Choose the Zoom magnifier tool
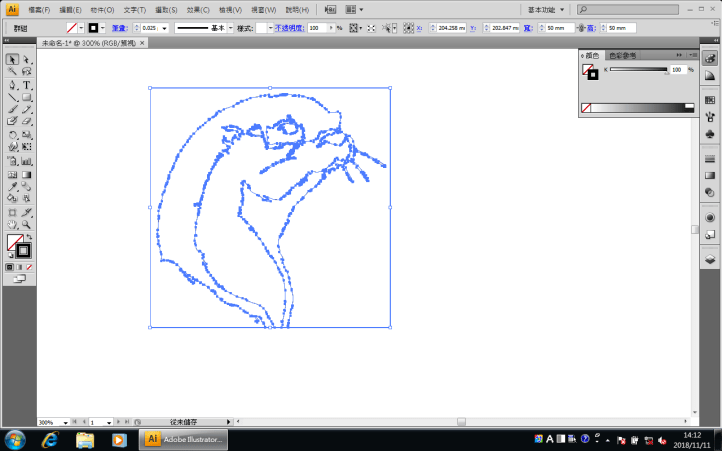This screenshot has height=451, width=722. (x=27, y=225)
